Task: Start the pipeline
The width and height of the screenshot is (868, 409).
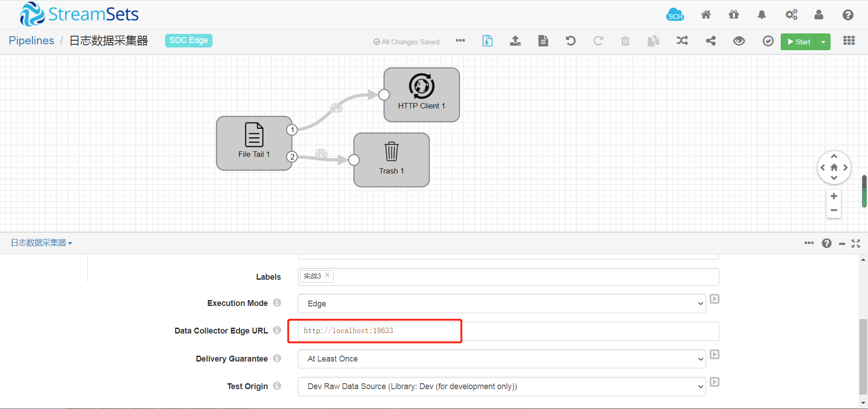Action: (x=798, y=42)
